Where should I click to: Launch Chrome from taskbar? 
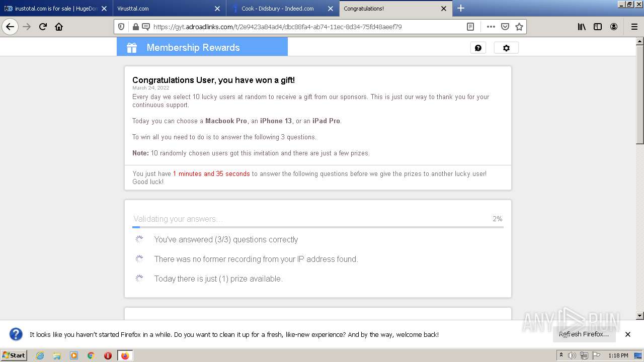coord(91,355)
